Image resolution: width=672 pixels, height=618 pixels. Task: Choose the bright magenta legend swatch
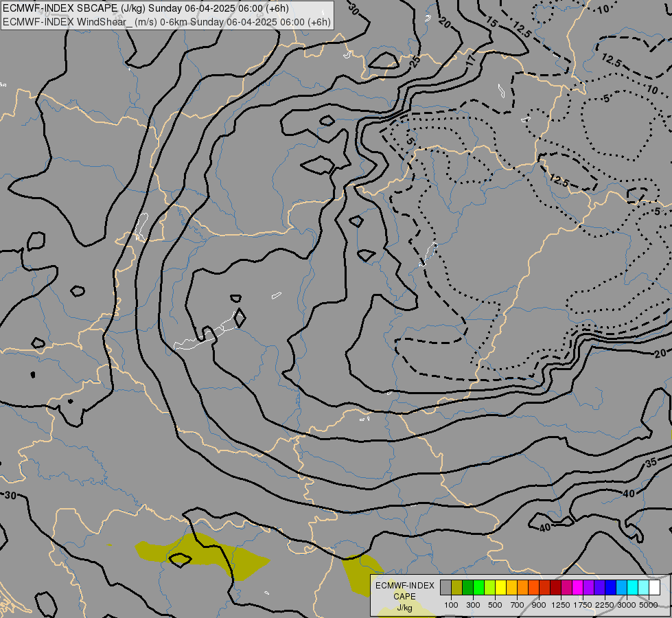coord(577,588)
